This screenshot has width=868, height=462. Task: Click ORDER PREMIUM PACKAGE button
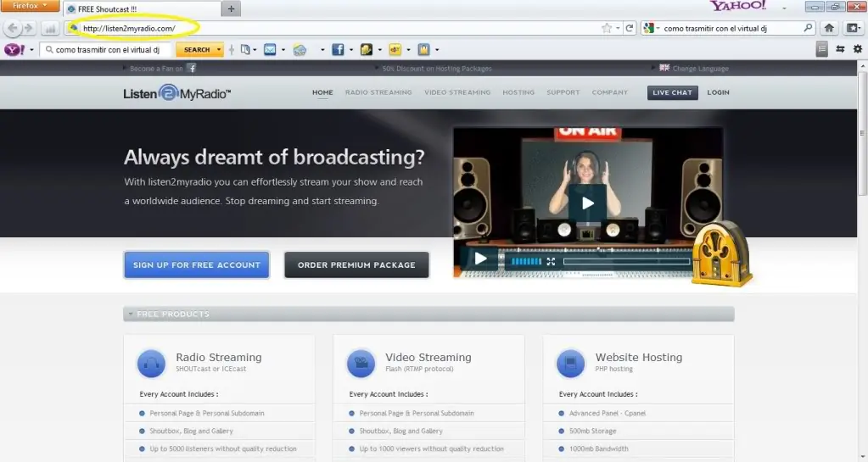[356, 265]
